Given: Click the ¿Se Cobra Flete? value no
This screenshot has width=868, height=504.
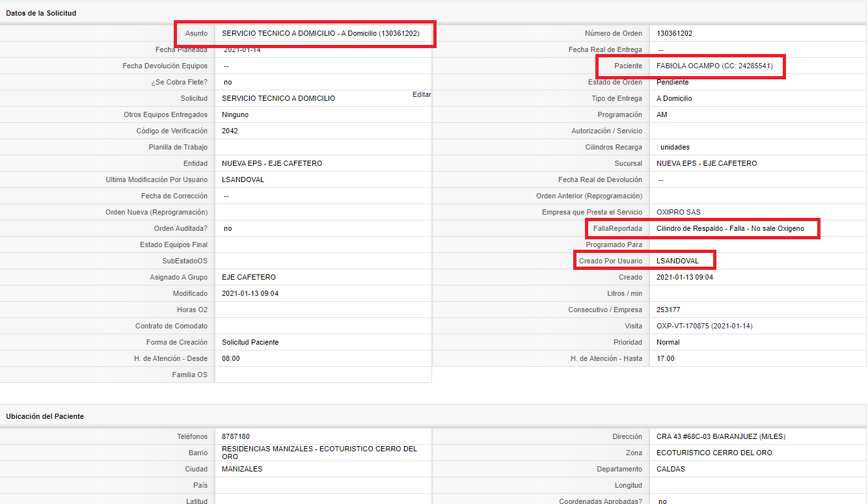Looking at the screenshot, I should click(x=228, y=82).
